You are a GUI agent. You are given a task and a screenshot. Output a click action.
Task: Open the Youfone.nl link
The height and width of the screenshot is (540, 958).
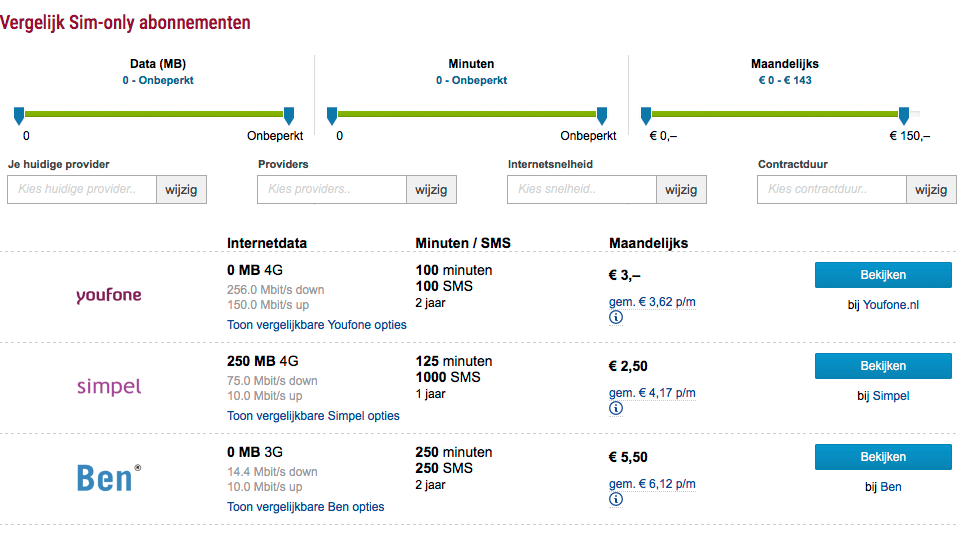890,305
